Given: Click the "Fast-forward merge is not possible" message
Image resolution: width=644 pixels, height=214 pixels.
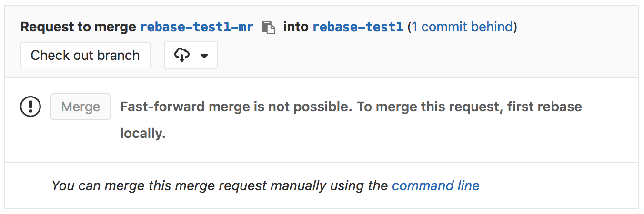Looking at the screenshot, I should click(x=236, y=107).
